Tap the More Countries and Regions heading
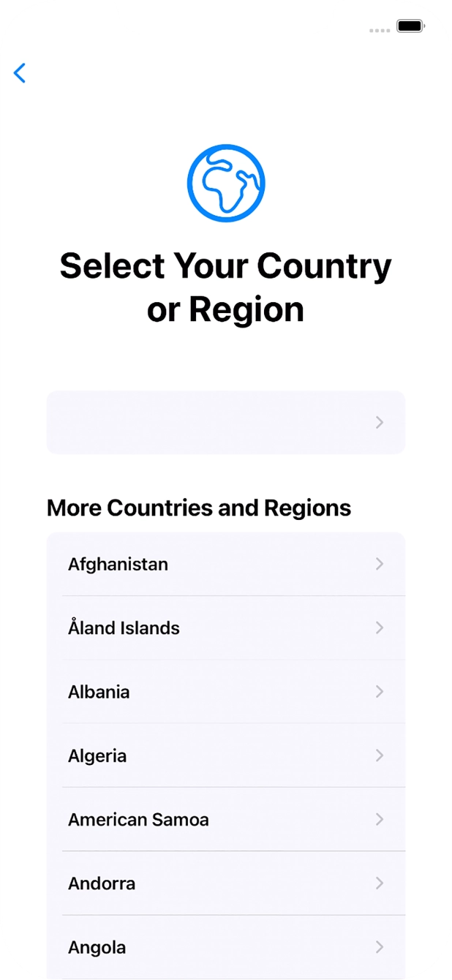This screenshot has width=452, height=980. point(198,508)
